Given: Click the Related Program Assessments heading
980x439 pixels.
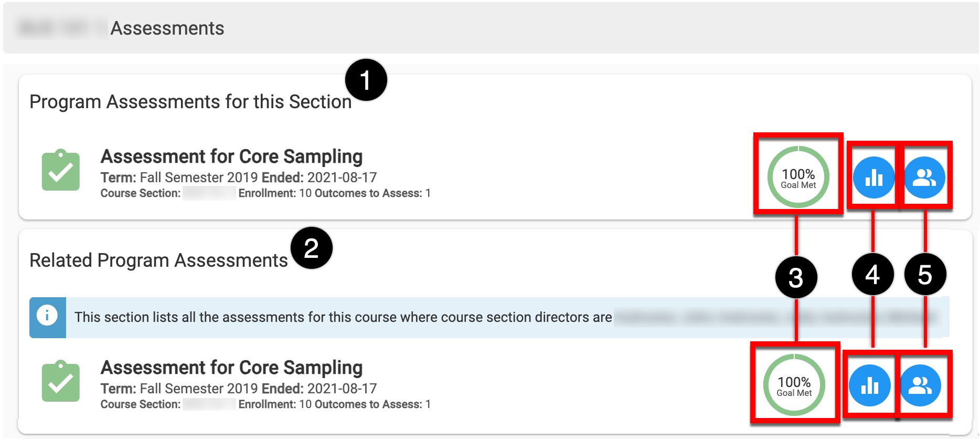Looking at the screenshot, I should 158,260.
